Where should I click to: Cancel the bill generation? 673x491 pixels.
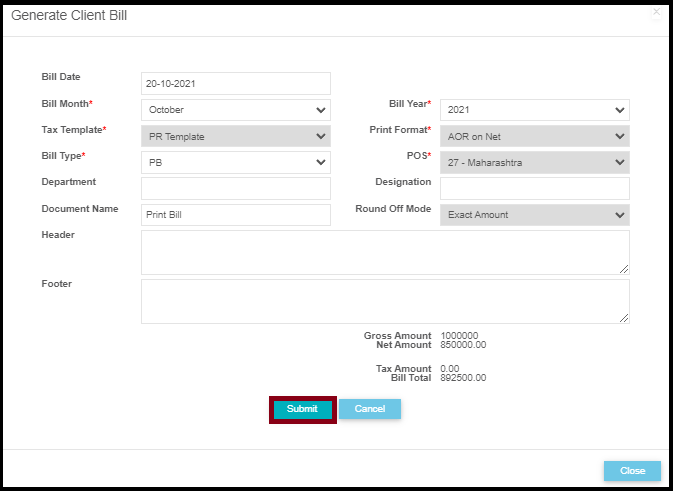click(370, 409)
